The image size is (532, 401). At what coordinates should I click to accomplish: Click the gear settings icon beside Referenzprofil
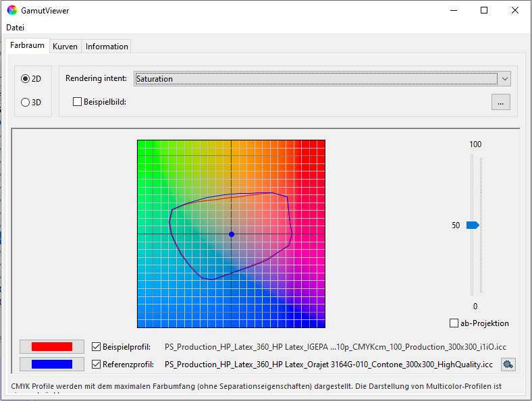point(508,365)
